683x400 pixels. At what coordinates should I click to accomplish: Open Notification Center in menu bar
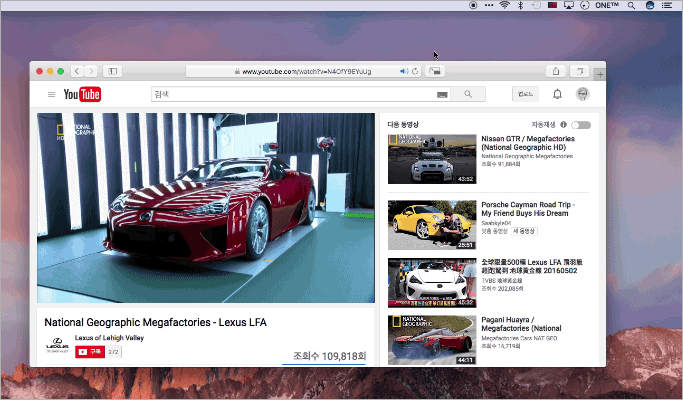click(666, 5)
